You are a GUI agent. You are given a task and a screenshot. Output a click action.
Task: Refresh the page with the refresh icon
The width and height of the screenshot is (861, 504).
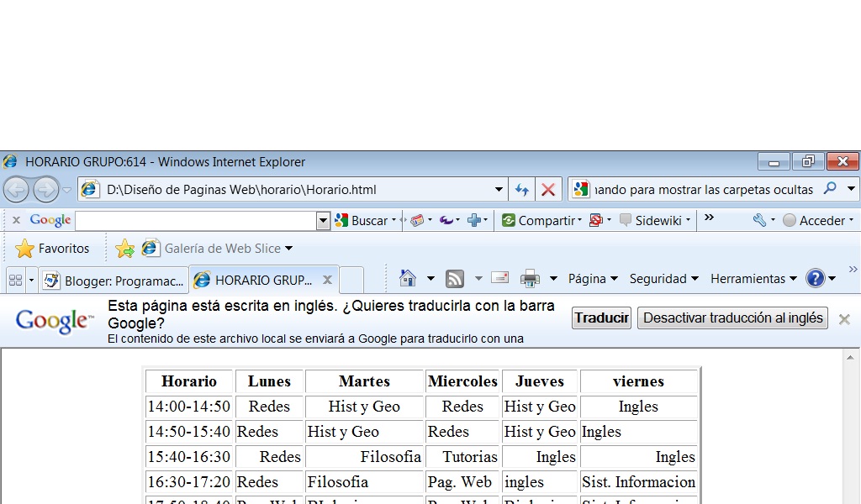[521, 189]
